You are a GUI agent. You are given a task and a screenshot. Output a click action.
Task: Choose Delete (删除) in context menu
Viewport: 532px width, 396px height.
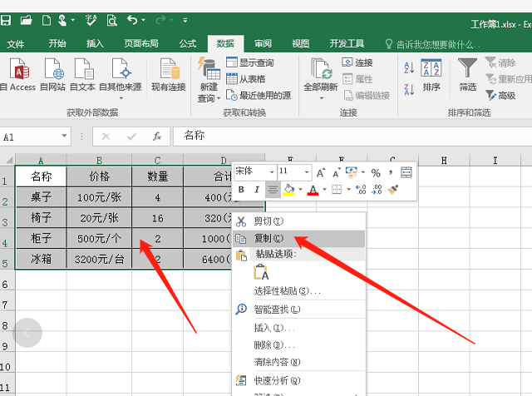point(299,345)
